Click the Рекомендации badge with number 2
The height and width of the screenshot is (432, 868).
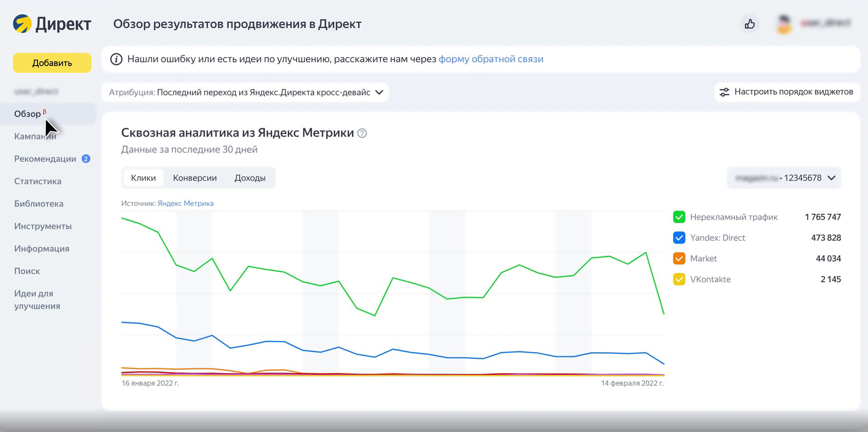(86, 159)
